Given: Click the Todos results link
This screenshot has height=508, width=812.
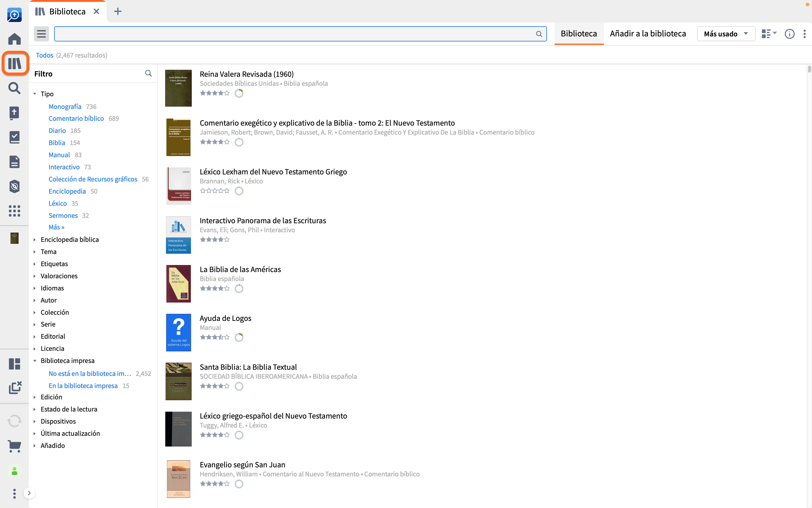Looking at the screenshot, I should [45, 55].
